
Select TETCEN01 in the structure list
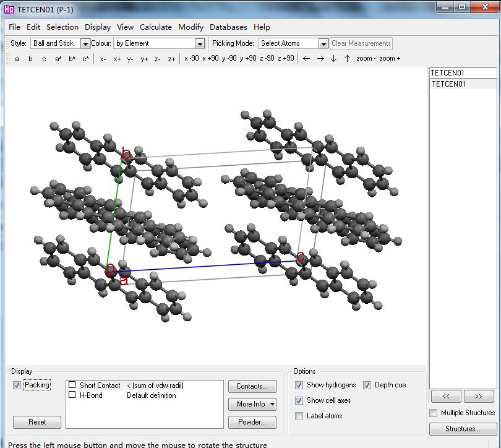[x=448, y=84]
